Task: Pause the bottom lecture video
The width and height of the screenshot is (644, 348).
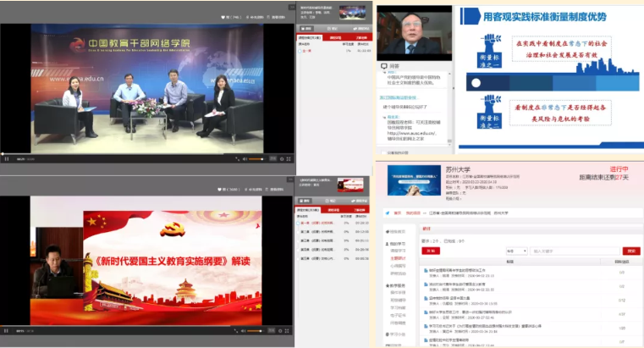Action: [6, 329]
